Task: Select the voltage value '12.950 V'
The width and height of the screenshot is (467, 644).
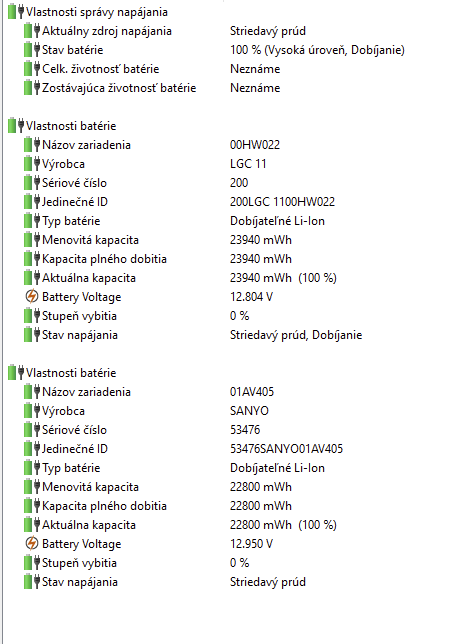Action: click(251, 544)
